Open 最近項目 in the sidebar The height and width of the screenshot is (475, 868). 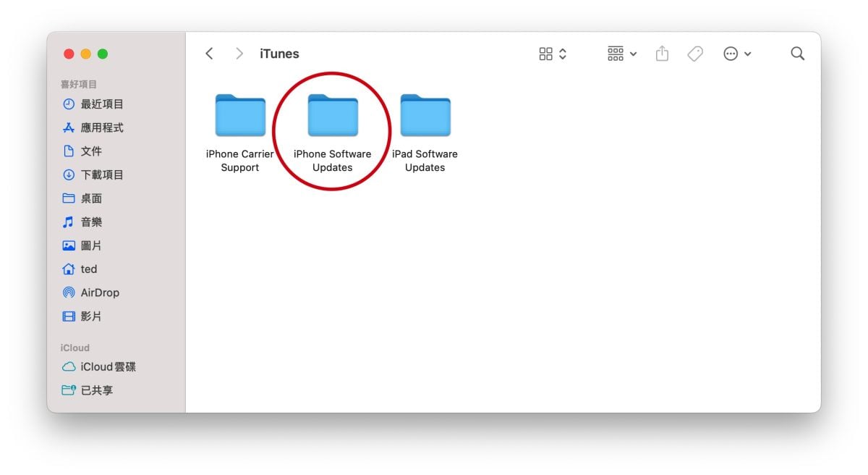coord(101,104)
